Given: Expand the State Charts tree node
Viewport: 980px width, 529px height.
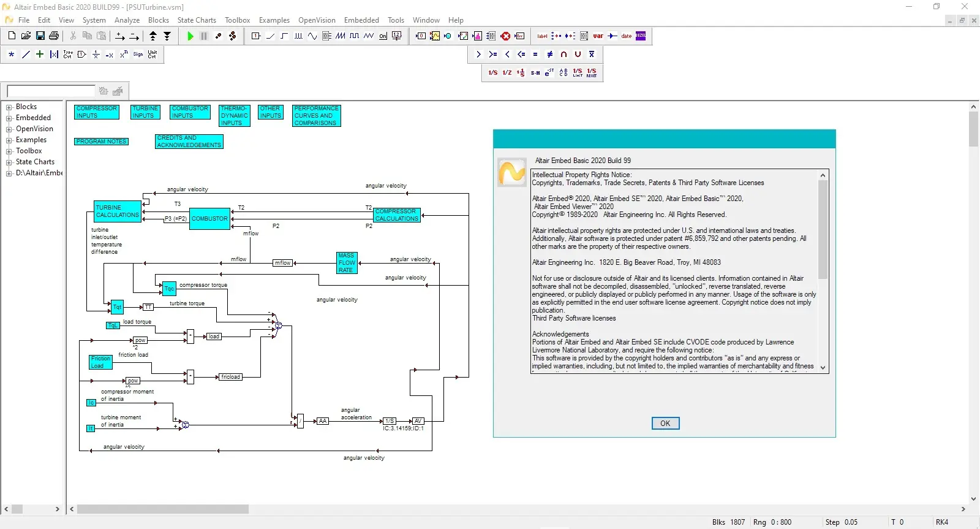Looking at the screenshot, I should click(x=9, y=162).
